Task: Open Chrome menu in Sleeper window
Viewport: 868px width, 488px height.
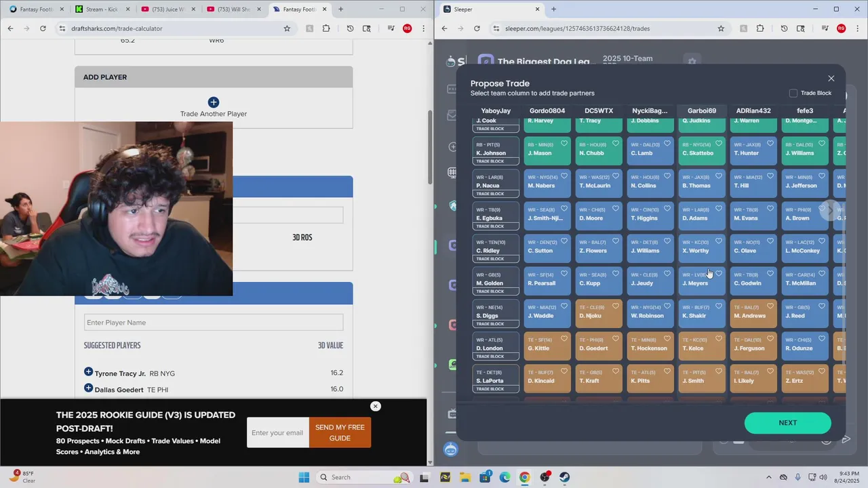Action: [858, 28]
